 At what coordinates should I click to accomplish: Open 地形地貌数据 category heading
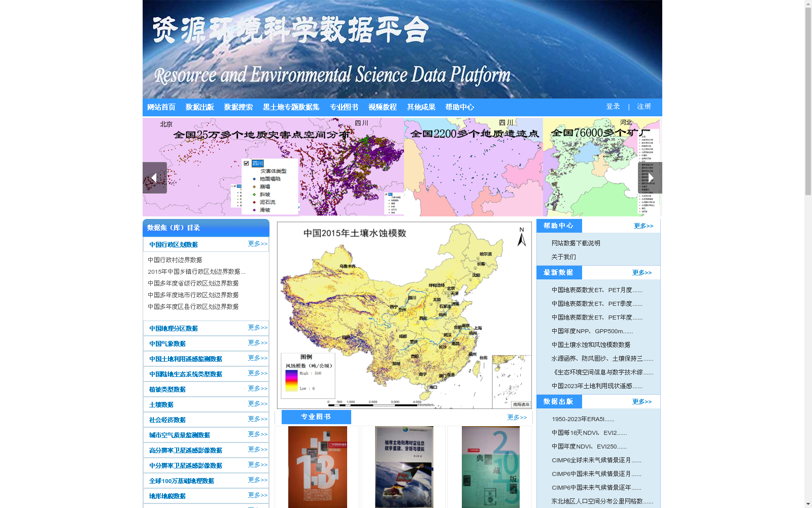tap(167, 496)
